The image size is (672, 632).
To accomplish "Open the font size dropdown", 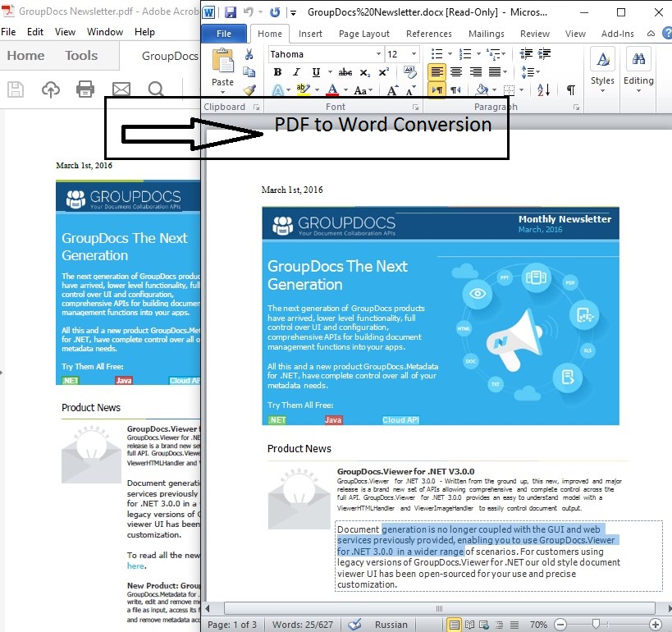I will pos(414,54).
